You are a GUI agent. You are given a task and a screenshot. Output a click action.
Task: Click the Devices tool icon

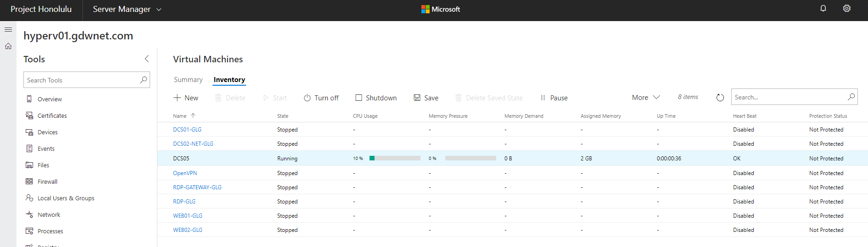(x=29, y=132)
